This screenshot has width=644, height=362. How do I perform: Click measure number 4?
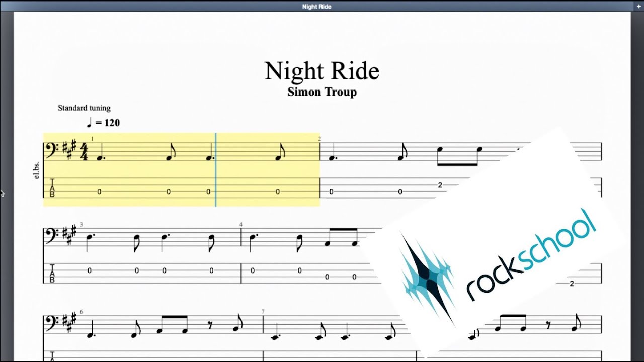241,224
